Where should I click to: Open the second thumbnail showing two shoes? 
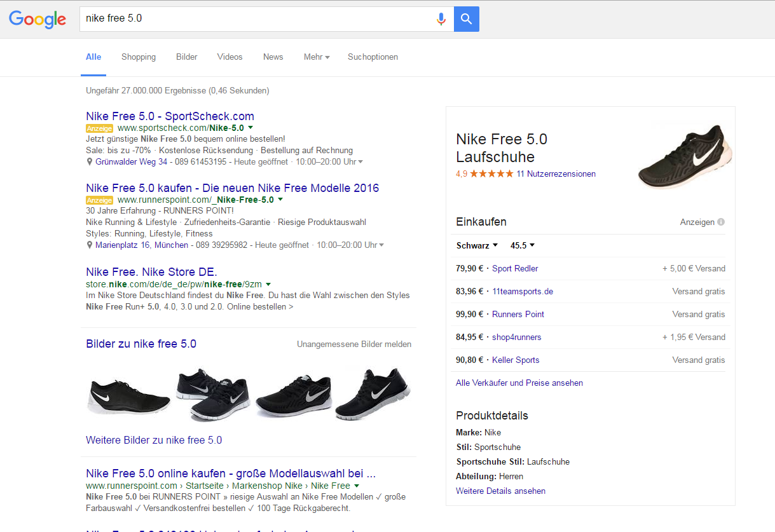(212, 395)
